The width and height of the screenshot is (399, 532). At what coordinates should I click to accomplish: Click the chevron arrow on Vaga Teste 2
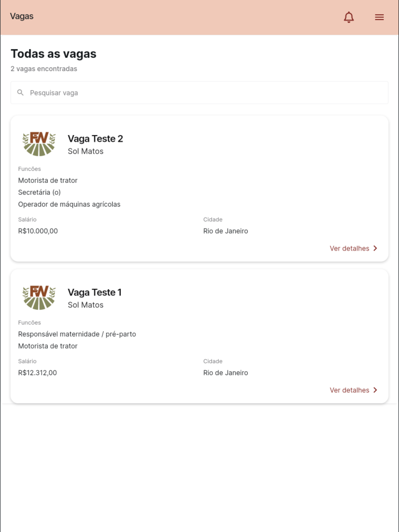tap(375, 248)
